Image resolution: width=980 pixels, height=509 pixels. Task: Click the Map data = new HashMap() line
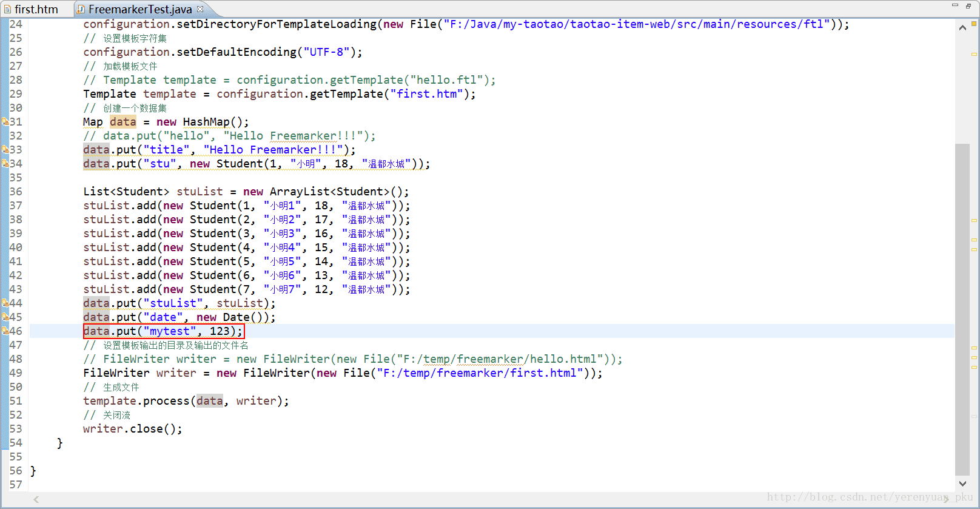(x=166, y=122)
